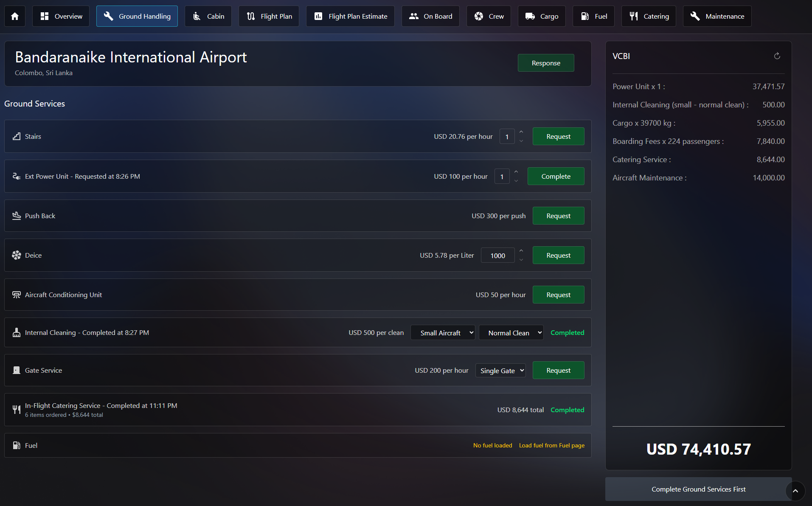Open the Normal Clean type dropdown

[511, 333]
